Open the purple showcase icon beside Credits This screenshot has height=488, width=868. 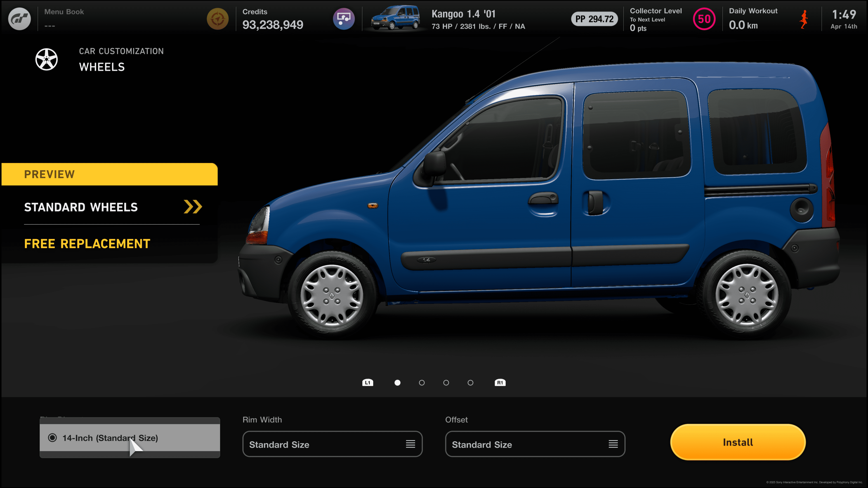tap(344, 19)
